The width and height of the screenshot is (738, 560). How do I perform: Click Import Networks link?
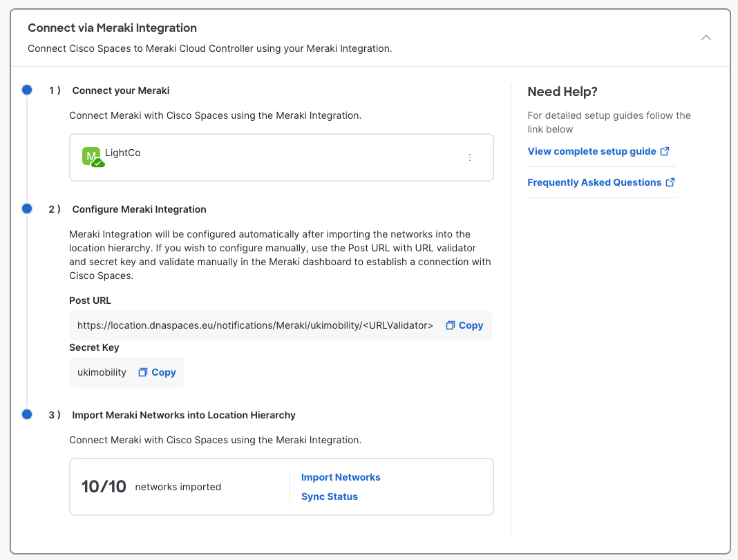(x=341, y=477)
